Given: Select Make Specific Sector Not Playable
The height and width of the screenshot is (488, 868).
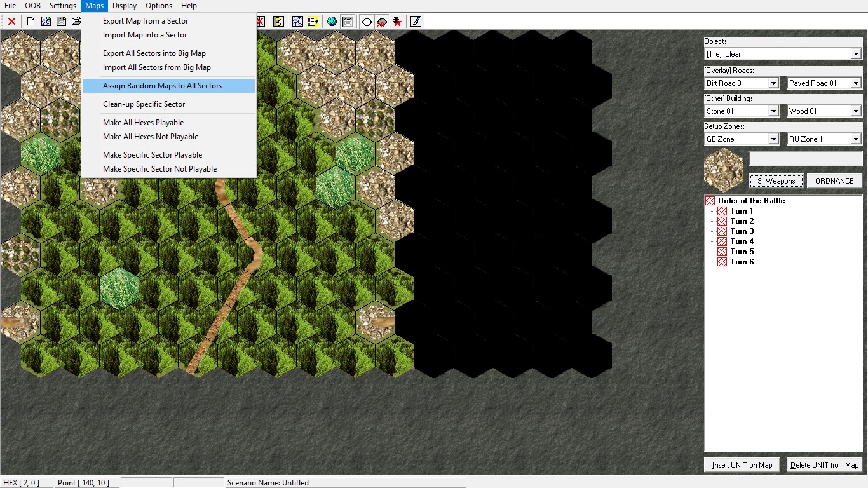Looking at the screenshot, I should (x=169, y=169).
